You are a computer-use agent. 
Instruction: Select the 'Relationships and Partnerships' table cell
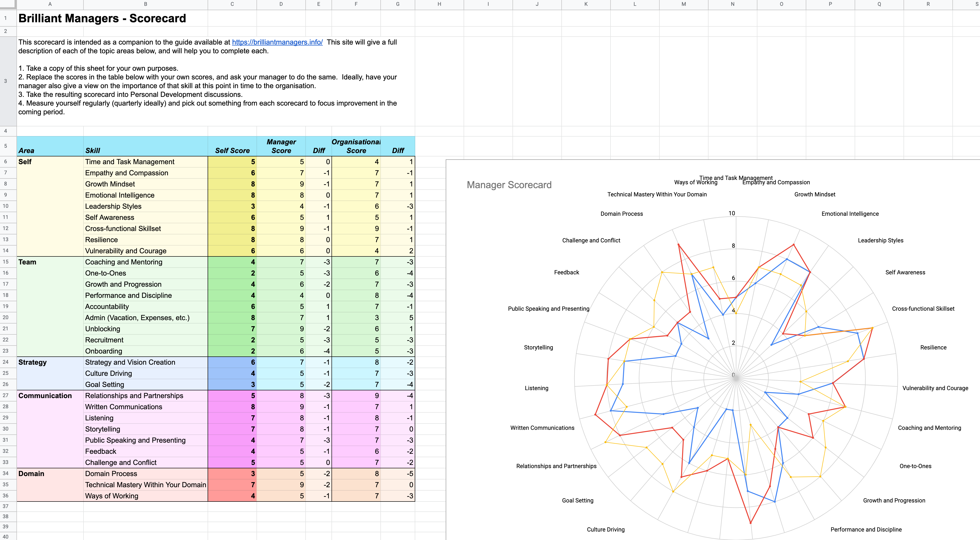(x=145, y=396)
